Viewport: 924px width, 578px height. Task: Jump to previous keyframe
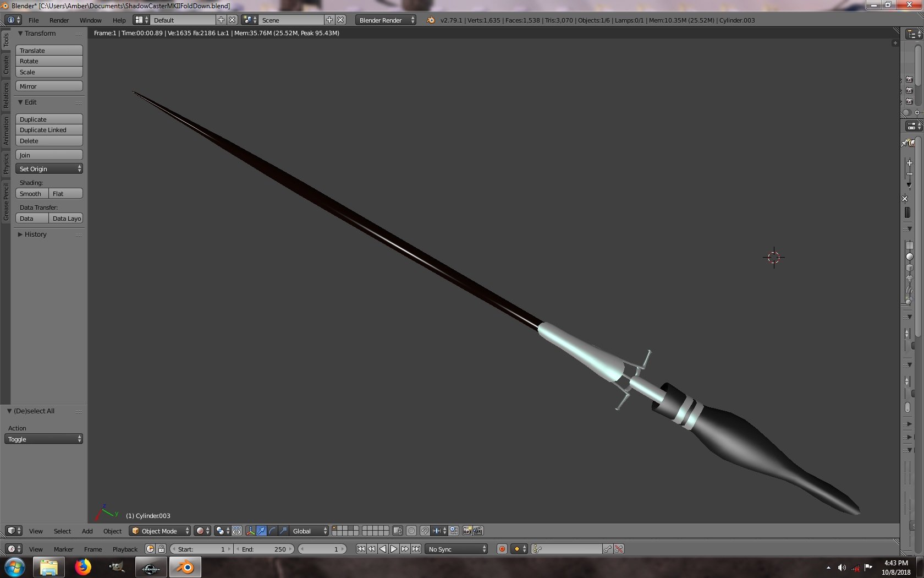[x=372, y=549]
